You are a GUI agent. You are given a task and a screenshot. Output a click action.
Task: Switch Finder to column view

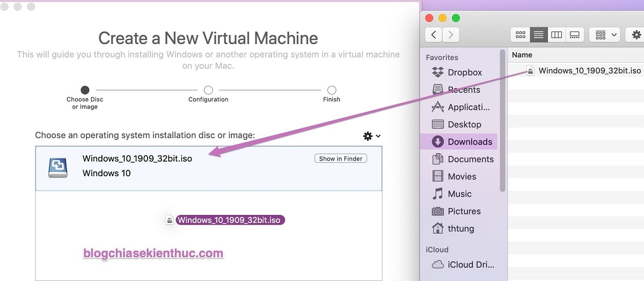tap(557, 35)
